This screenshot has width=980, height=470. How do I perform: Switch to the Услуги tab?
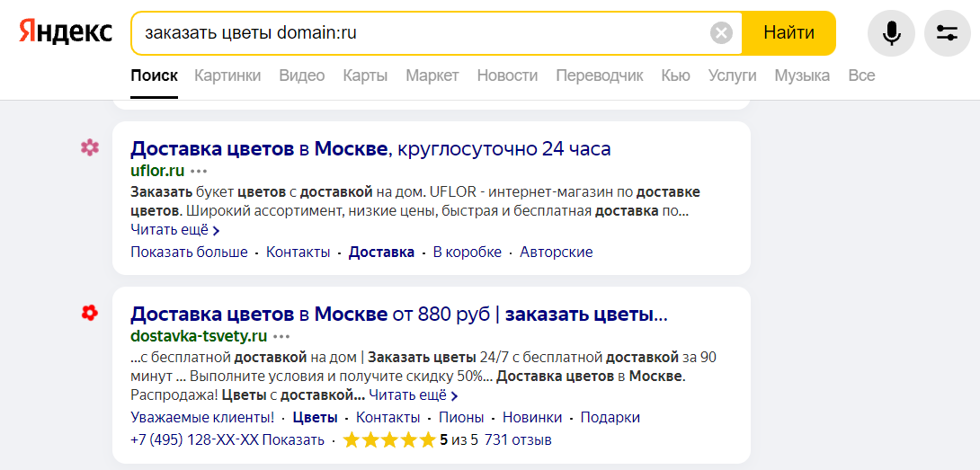click(732, 76)
